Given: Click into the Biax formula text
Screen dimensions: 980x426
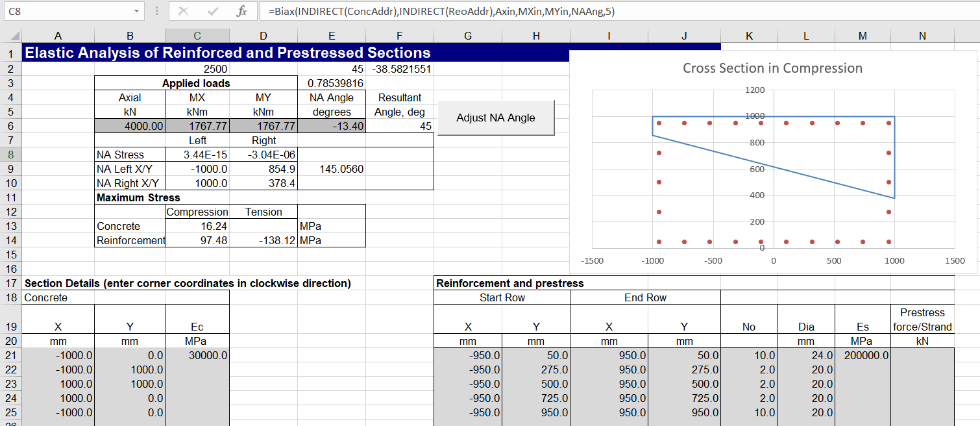Looking at the screenshot, I should (x=441, y=12).
